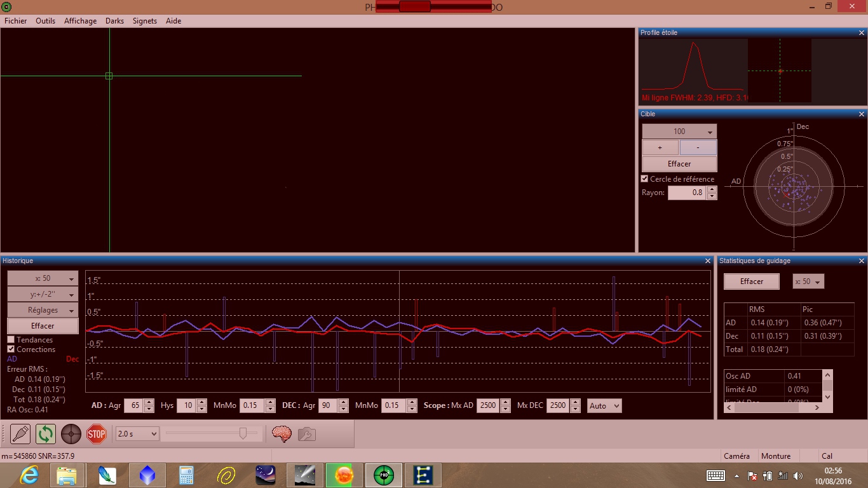
Task: Stop guiding with the red STOP icon
Action: click(97, 434)
